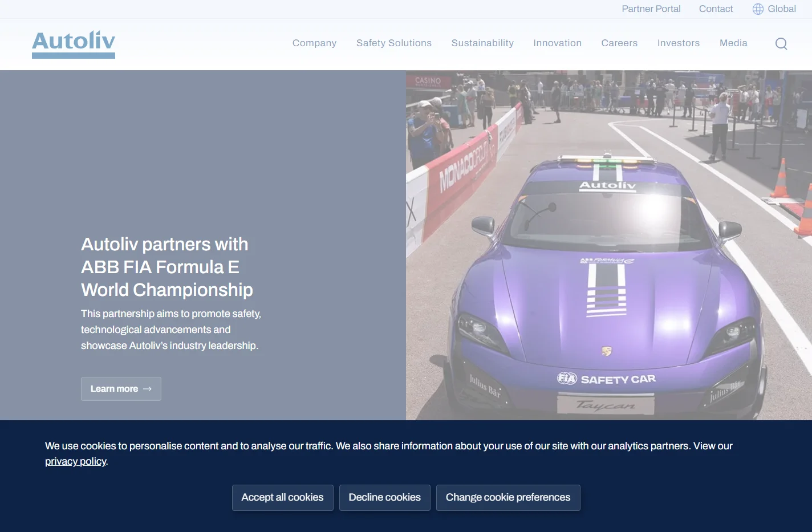This screenshot has width=812, height=532.
Task: Open the Contact link
Action: (716, 9)
